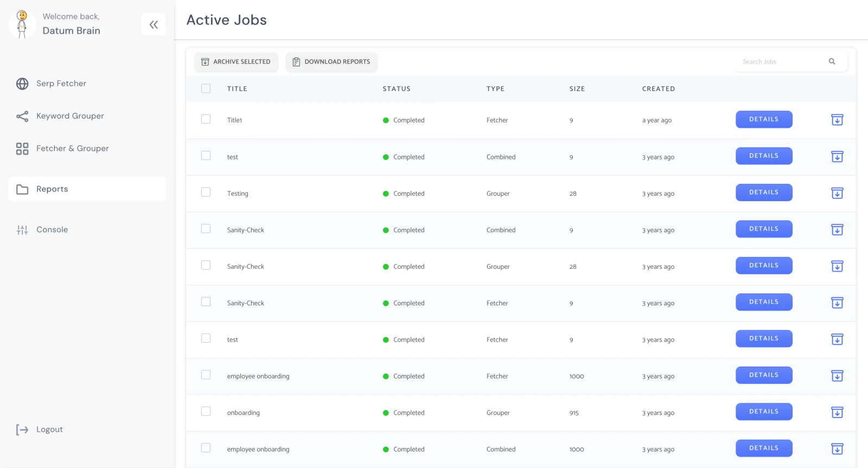This screenshot has width=868, height=468.
Task: Click the "Datum Brain" user name
Action: click(72, 31)
